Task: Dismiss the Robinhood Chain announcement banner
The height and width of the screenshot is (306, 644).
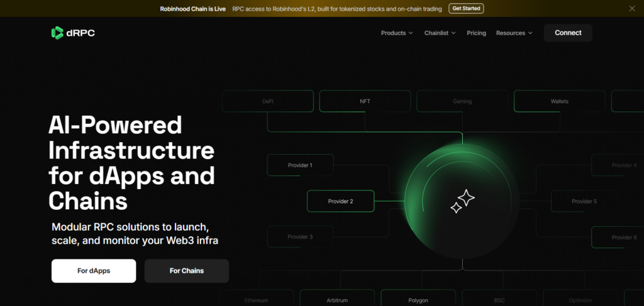Action: [x=631, y=9]
